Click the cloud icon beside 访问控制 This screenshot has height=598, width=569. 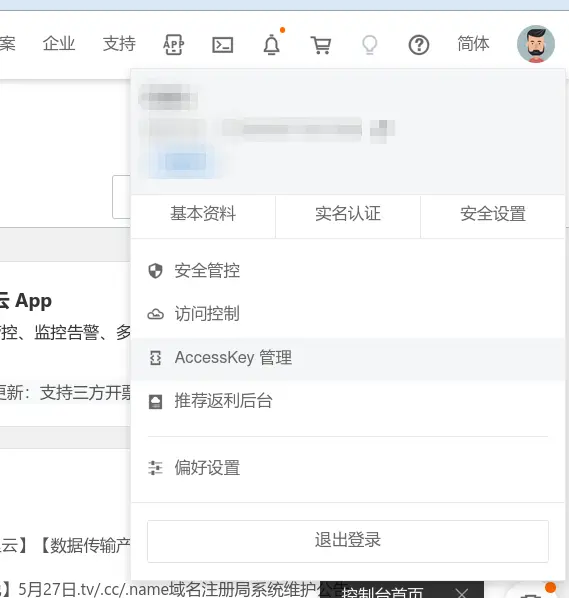[x=155, y=314]
